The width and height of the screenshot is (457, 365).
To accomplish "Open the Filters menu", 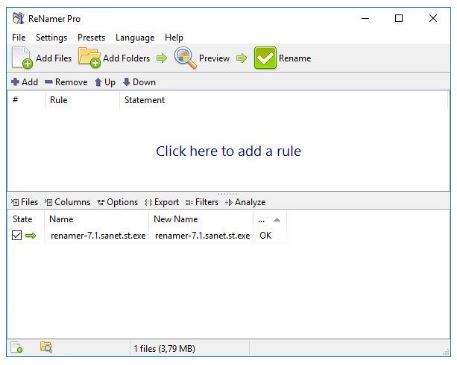I will point(202,202).
